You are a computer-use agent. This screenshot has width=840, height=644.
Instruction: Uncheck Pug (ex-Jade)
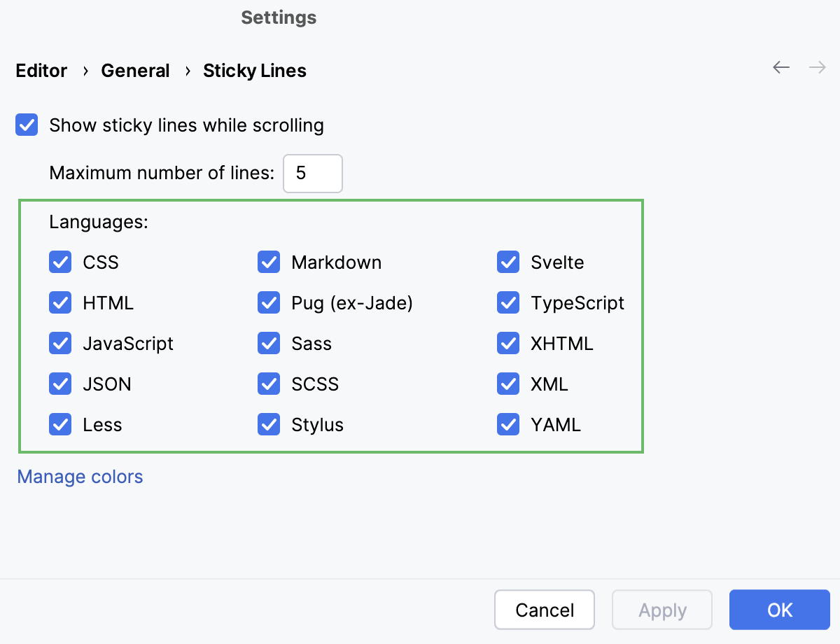pyautogui.click(x=269, y=302)
